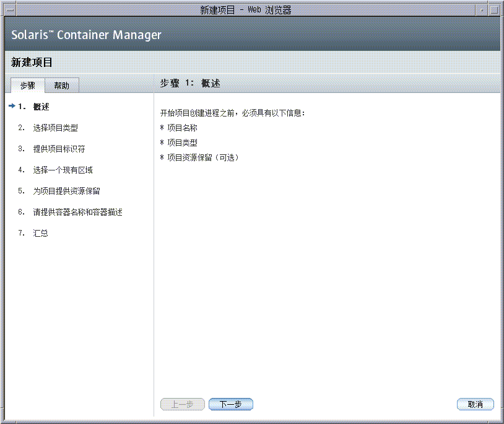Screen dimensions: 504x424
Task: Click the disabled 上一步 button
Action: point(182,404)
